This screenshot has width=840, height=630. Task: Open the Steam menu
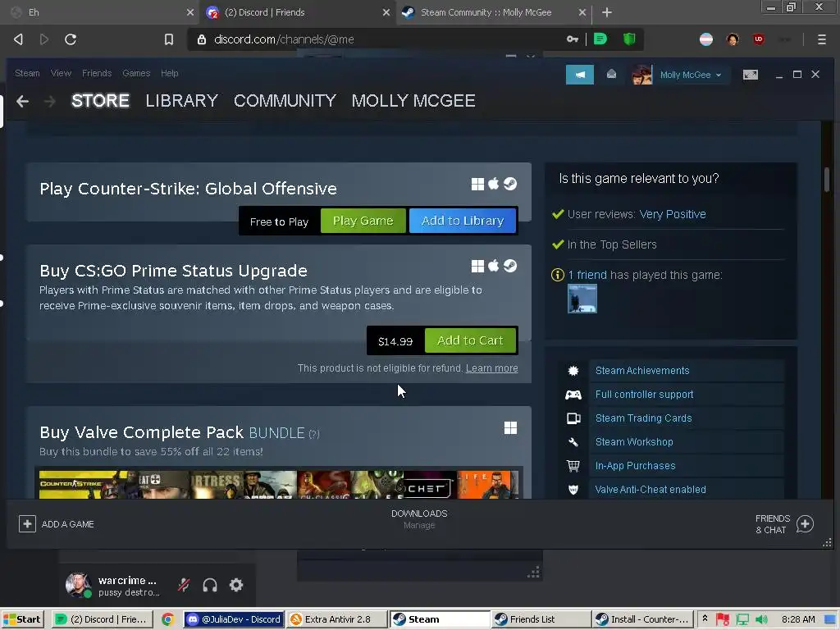pos(27,73)
